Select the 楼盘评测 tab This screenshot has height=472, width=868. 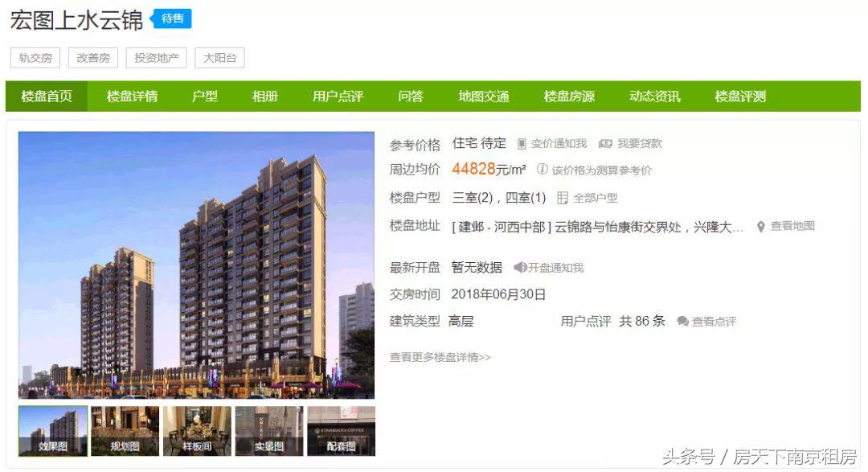[740, 96]
